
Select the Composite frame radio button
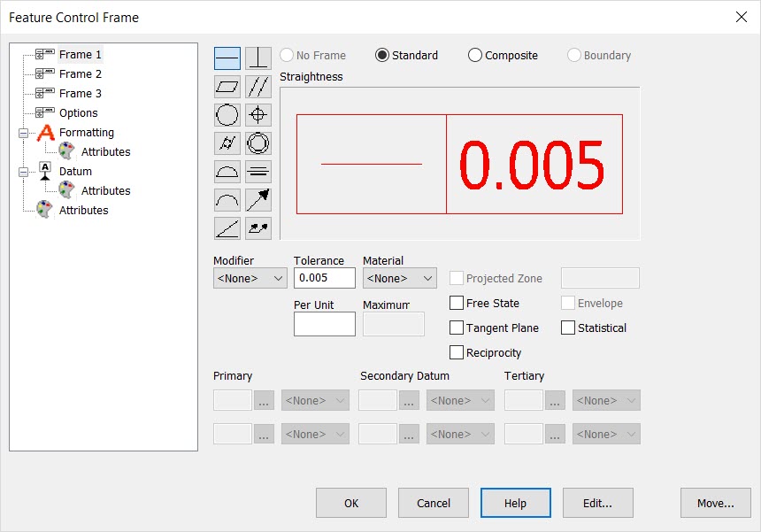[475, 55]
